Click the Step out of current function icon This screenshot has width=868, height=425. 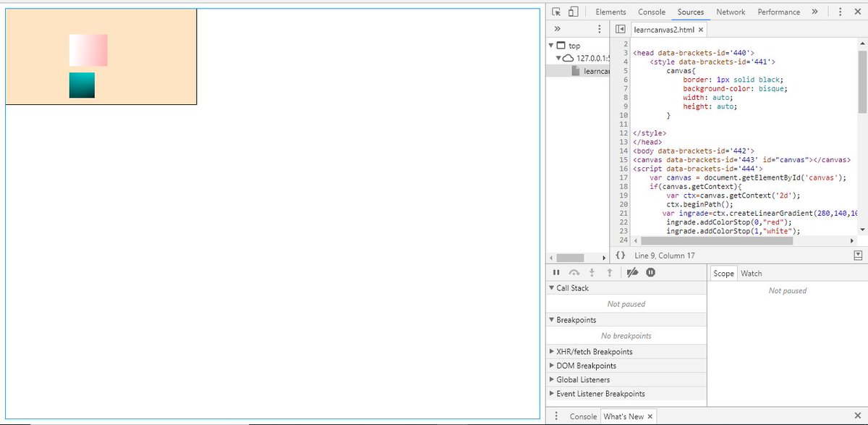[x=608, y=272]
